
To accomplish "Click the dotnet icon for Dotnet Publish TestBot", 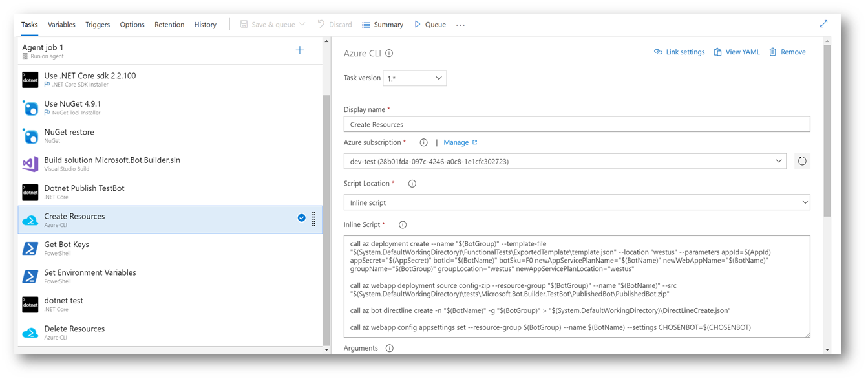I will [30, 192].
